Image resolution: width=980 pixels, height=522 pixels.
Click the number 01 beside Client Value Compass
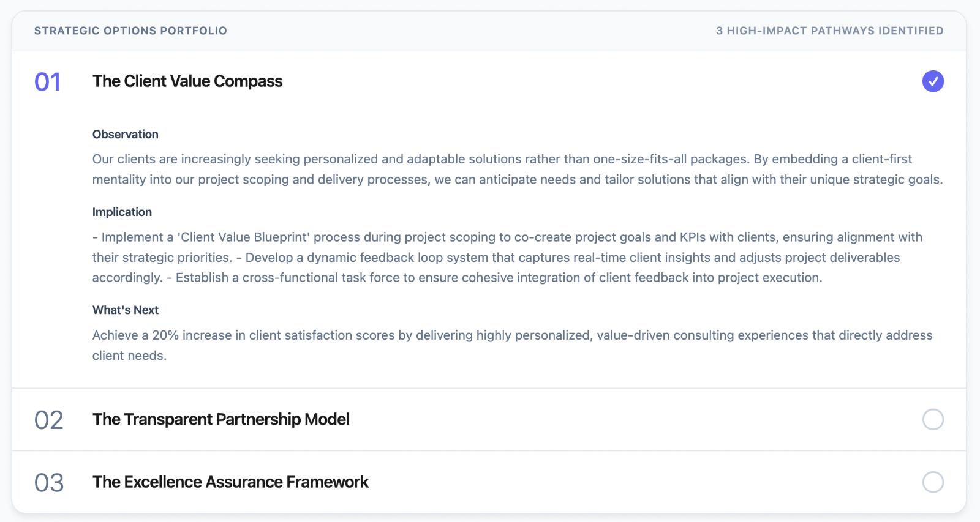point(49,80)
